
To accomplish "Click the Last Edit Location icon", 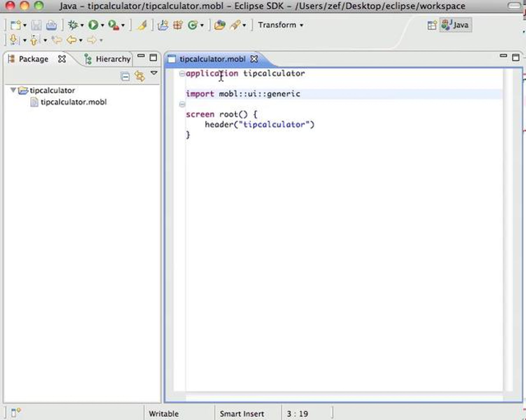I will click(x=57, y=40).
